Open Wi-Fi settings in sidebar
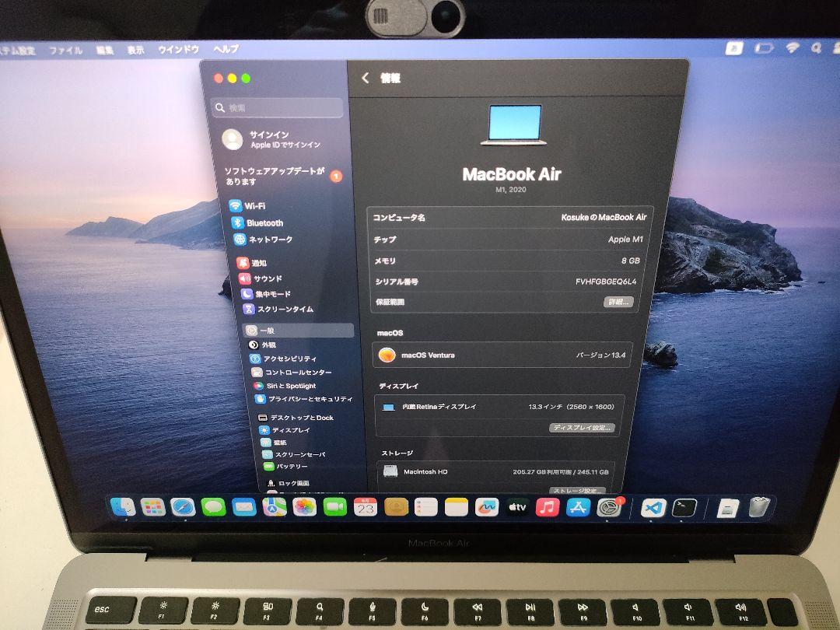The image size is (840, 630). click(247, 205)
